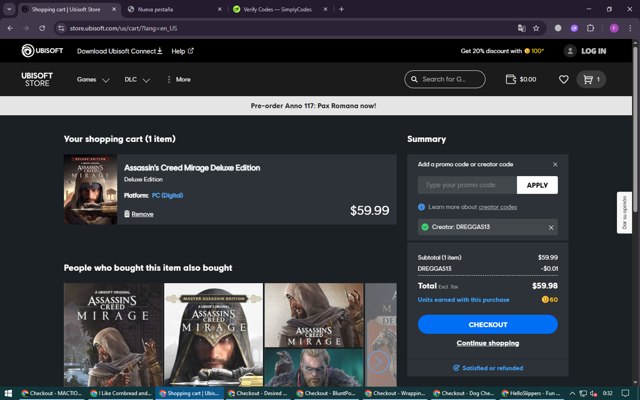Close the promo code section with X

555,164
